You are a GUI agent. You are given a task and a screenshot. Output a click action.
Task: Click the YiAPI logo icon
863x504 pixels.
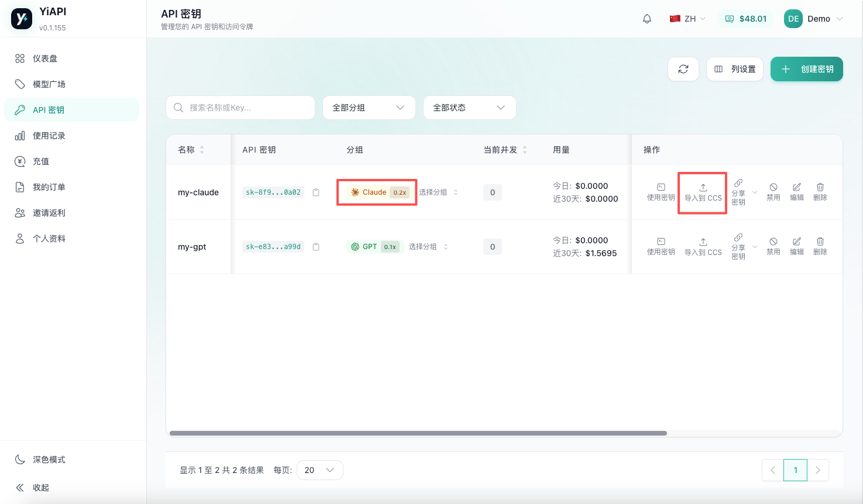pos(22,19)
